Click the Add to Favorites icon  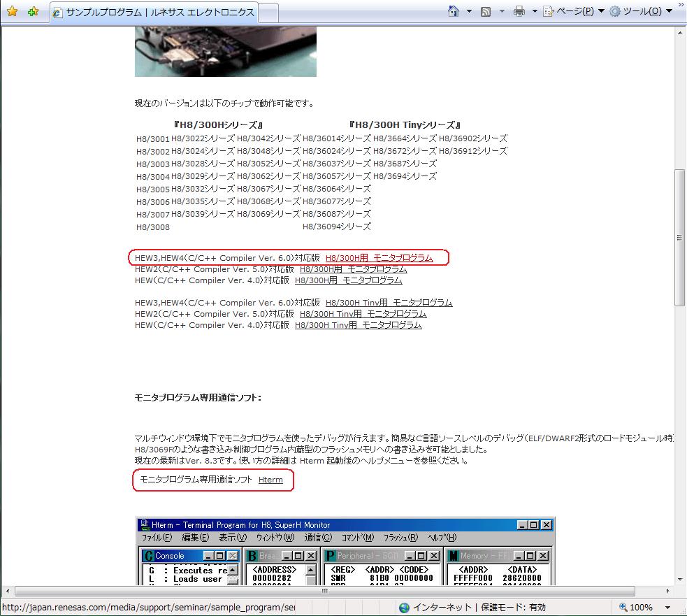(33, 12)
